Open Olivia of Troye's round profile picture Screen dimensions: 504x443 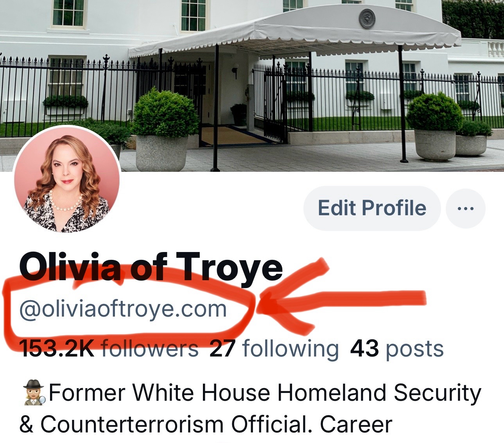point(66,180)
